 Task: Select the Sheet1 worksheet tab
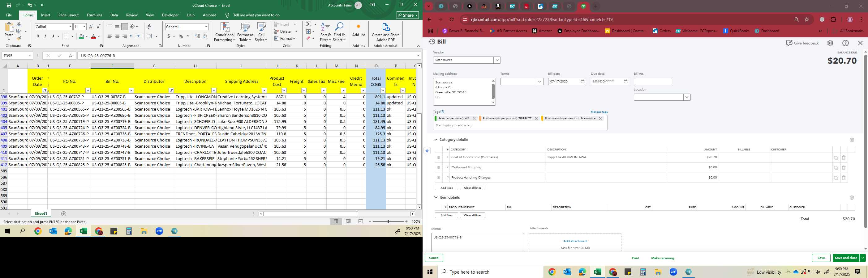(41, 214)
